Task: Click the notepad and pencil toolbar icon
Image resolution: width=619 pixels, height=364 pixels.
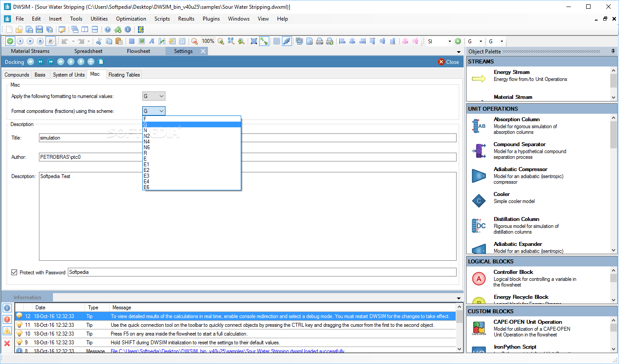Action: pyautogui.click(x=62, y=30)
